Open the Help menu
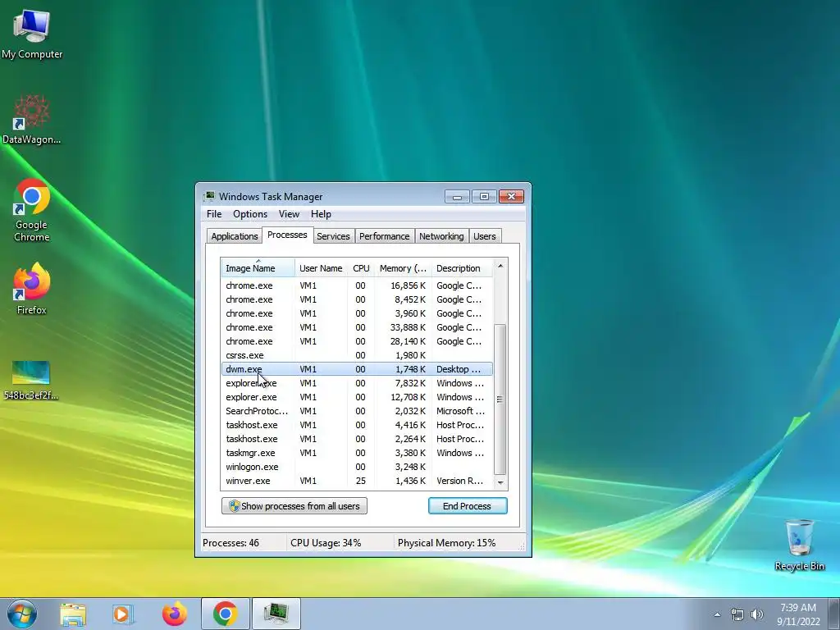Screen dimensions: 840x630 [x=321, y=214]
